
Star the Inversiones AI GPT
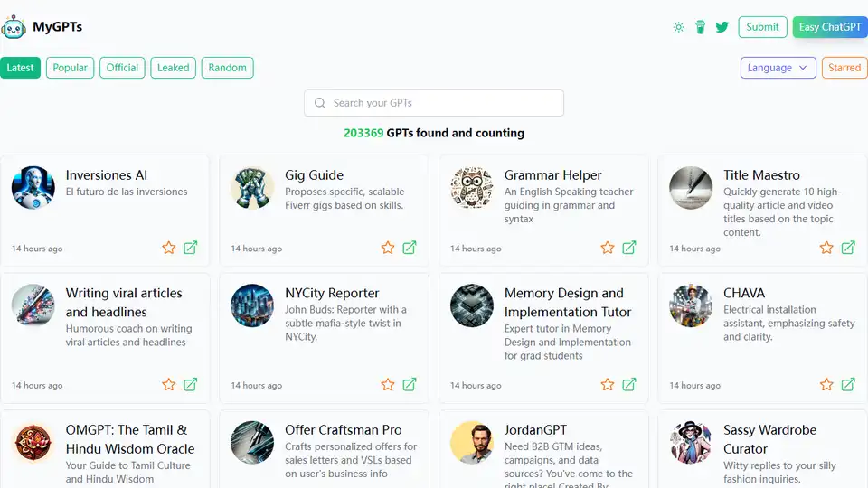(x=169, y=248)
